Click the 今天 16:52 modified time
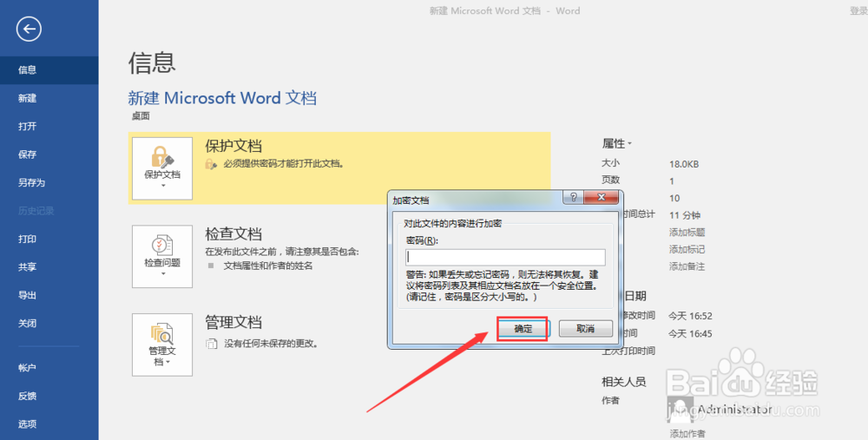Image resolution: width=868 pixels, height=440 pixels. (x=690, y=316)
